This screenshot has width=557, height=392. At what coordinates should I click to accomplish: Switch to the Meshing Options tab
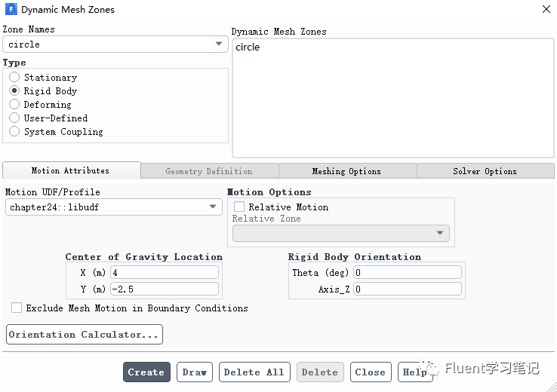click(x=347, y=171)
